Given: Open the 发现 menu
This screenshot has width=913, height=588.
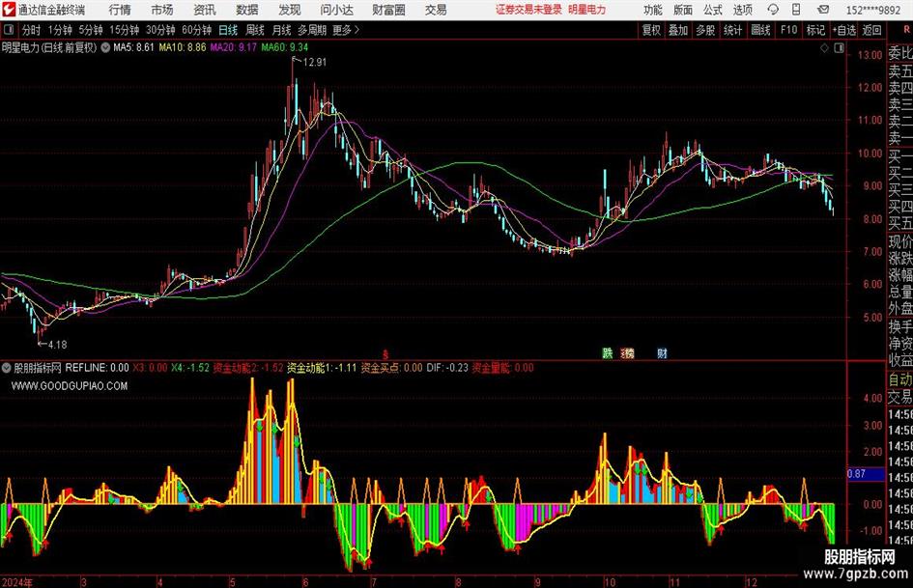Looking at the screenshot, I should pyautogui.click(x=290, y=10).
